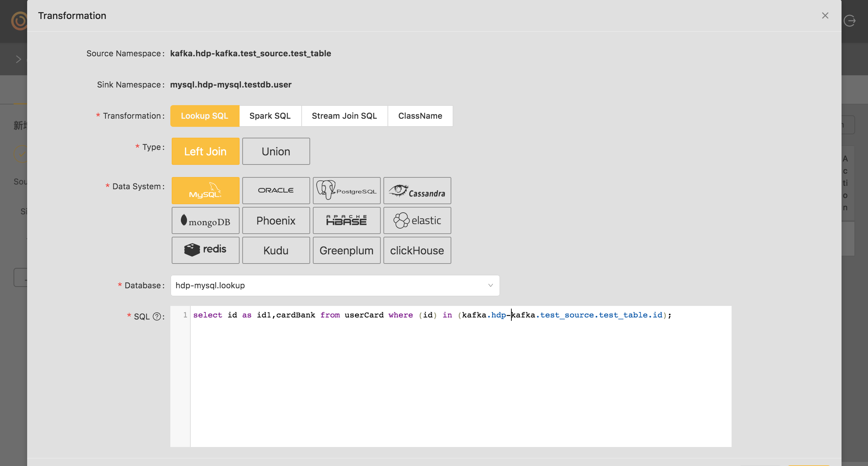Choose clickHouse data system
Viewport: 868px width, 466px height.
[417, 250]
